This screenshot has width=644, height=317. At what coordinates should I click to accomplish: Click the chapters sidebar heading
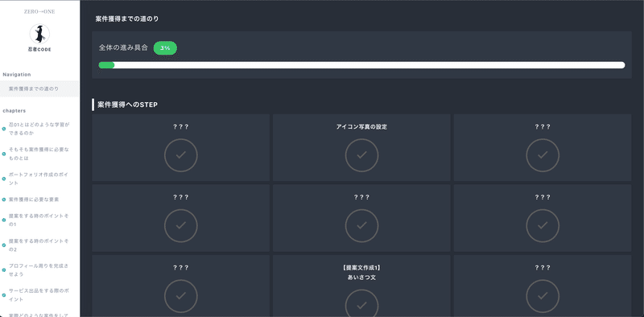(14, 110)
